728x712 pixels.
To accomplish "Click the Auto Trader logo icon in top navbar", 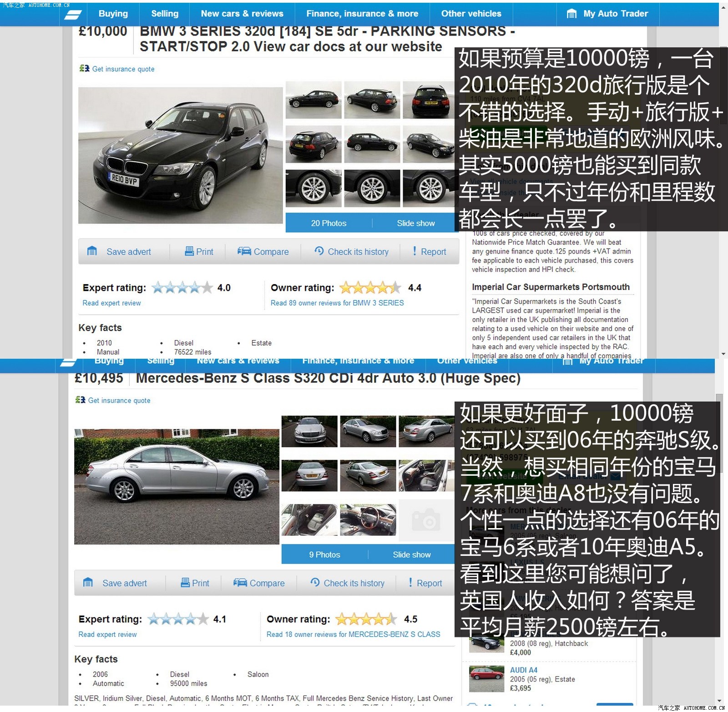I will point(72,14).
